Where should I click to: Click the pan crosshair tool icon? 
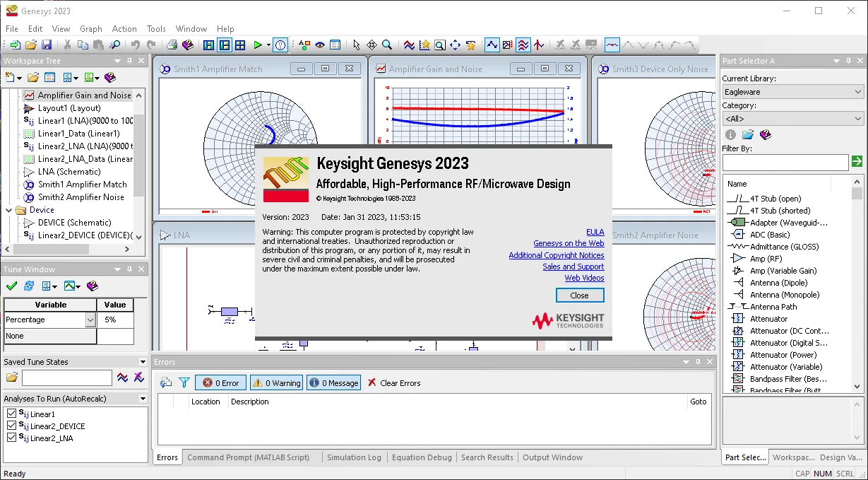tap(371, 45)
